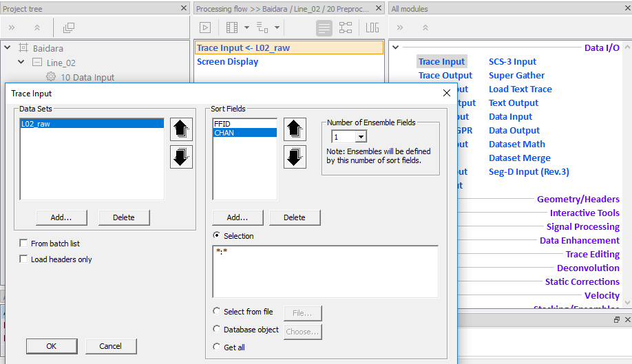Click Cancel in Trace Input dialog
Image resolution: width=632 pixels, height=364 pixels.
[x=110, y=346]
